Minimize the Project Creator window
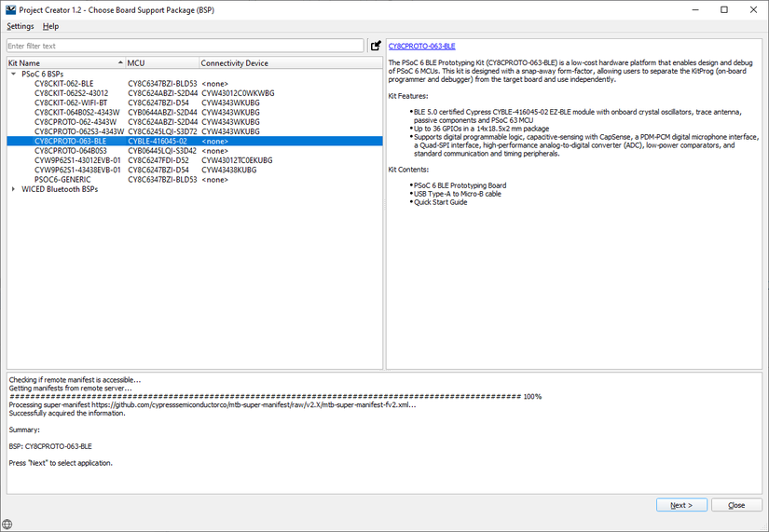 [695, 10]
